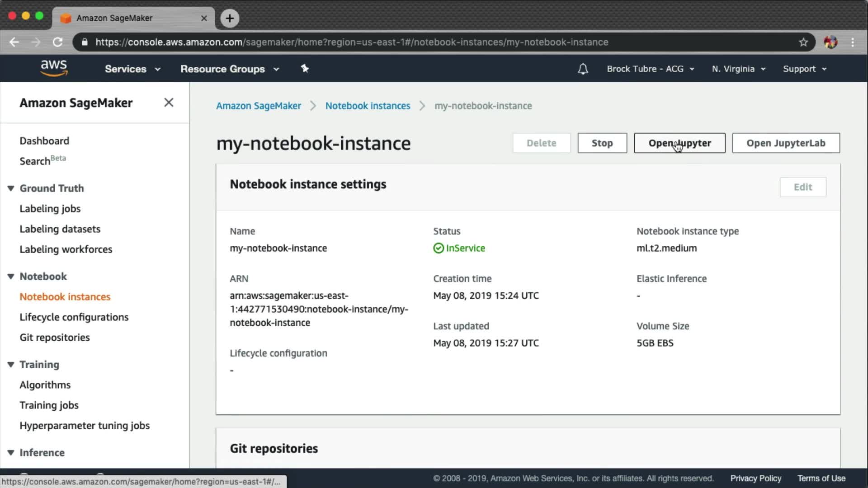The width and height of the screenshot is (868, 488).
Task: Select Lifecycle configurations in sidebar
Action: (74, 317)
